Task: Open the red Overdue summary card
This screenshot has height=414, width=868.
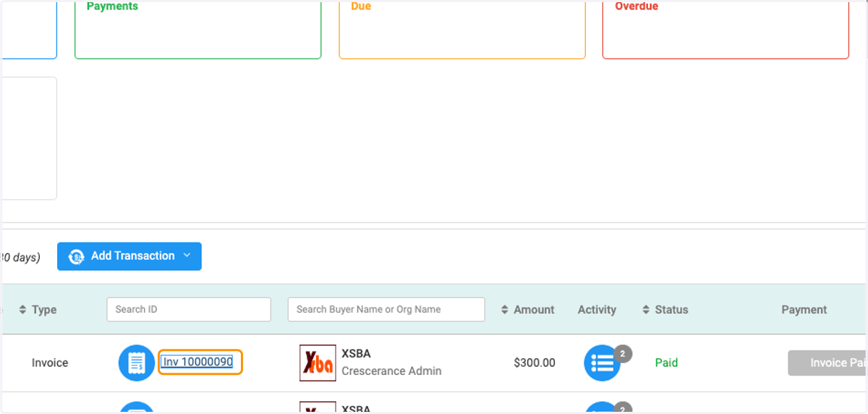Action: tap(726, 29)
